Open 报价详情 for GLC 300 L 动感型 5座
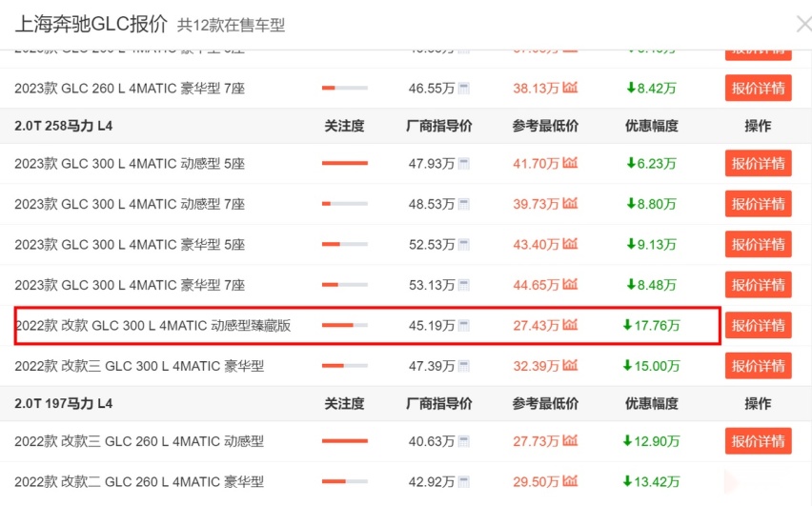The height and width of the screenshot is (506, 812). pos(758,163)
